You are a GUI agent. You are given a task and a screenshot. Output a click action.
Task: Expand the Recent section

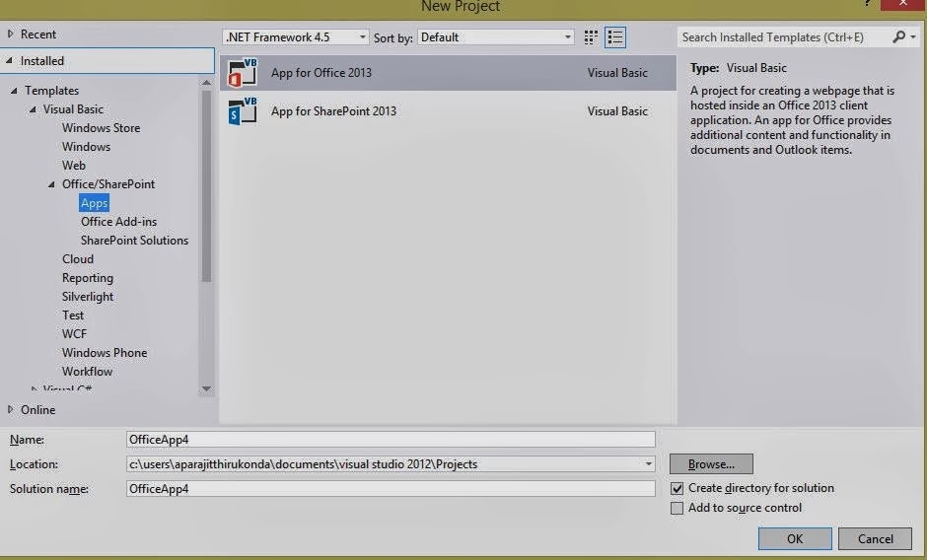pos(10,35)
